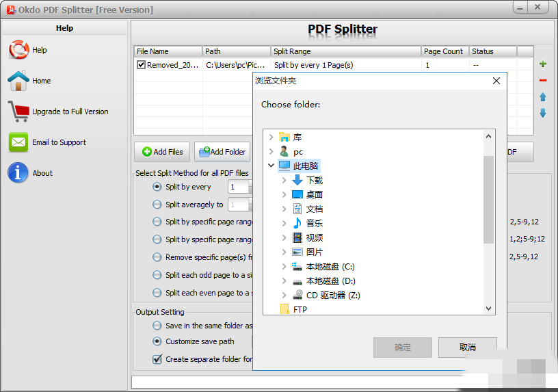Click the Status column header

coord(493,51)
